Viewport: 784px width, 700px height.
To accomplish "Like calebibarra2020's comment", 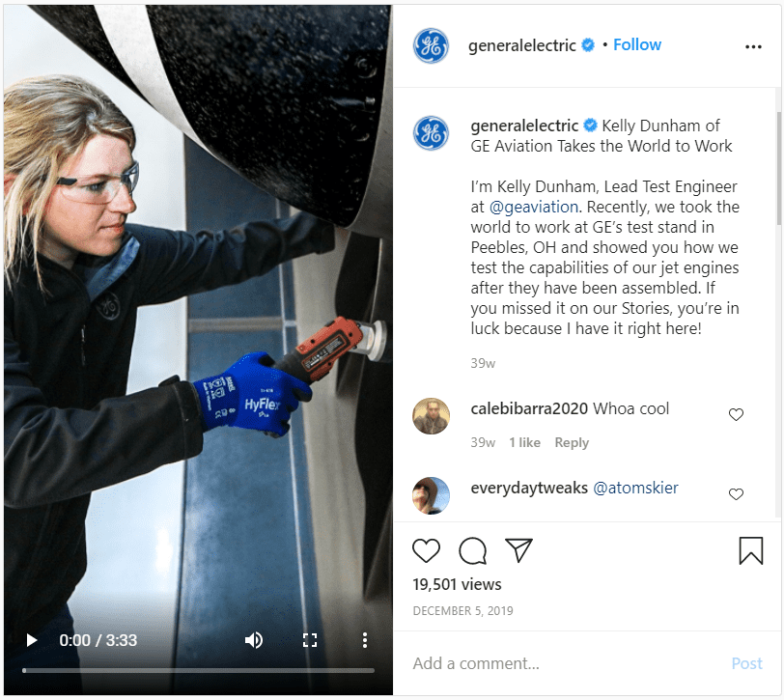I will point(736,414).
